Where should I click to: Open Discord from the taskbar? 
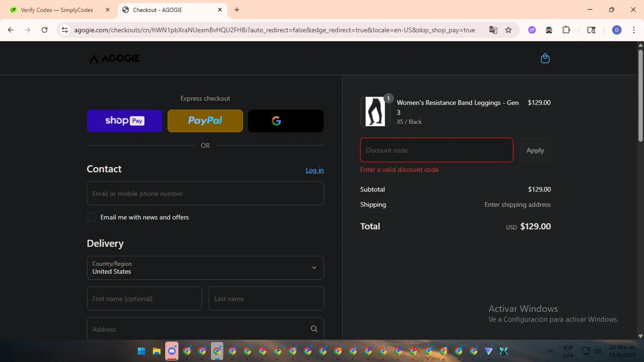coord(172,351)
